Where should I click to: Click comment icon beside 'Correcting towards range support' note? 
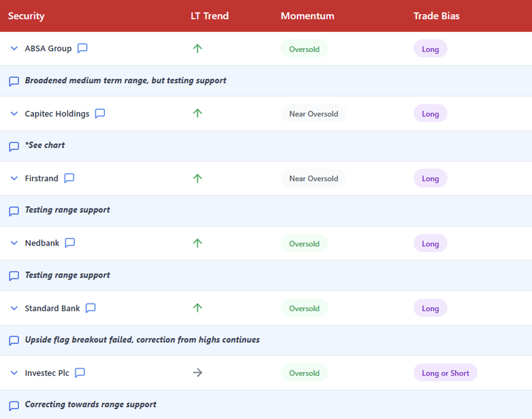[x=14, y=406]
